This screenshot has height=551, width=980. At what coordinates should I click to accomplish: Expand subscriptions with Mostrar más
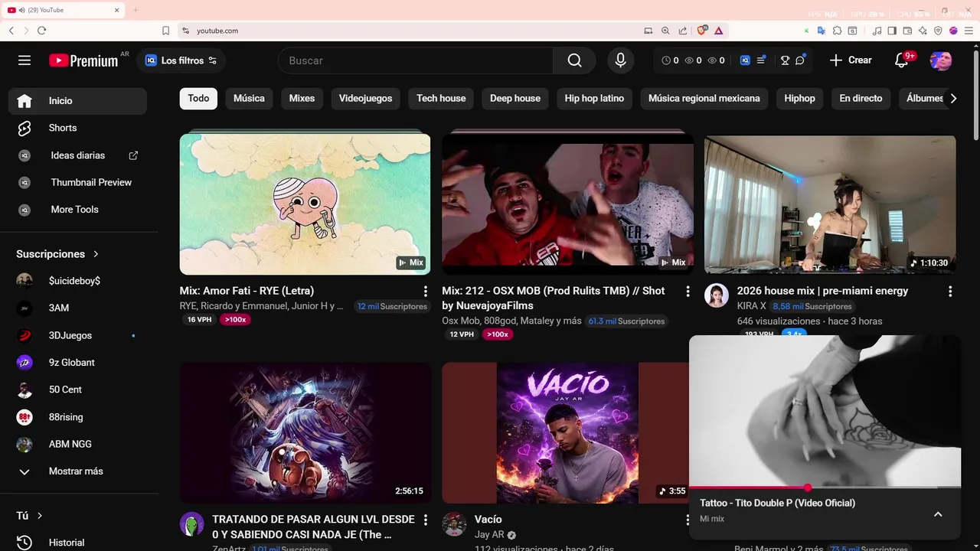(77, 471)
